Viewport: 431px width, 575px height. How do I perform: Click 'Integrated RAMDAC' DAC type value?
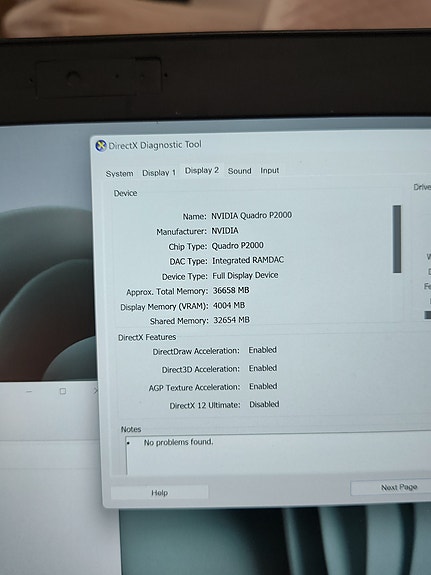tap(248, 260)
